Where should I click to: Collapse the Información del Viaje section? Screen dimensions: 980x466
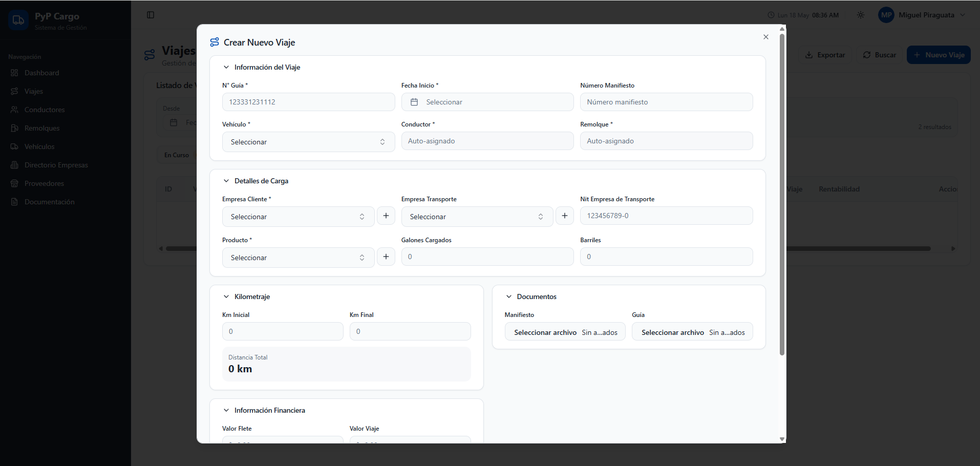[226, 67]
